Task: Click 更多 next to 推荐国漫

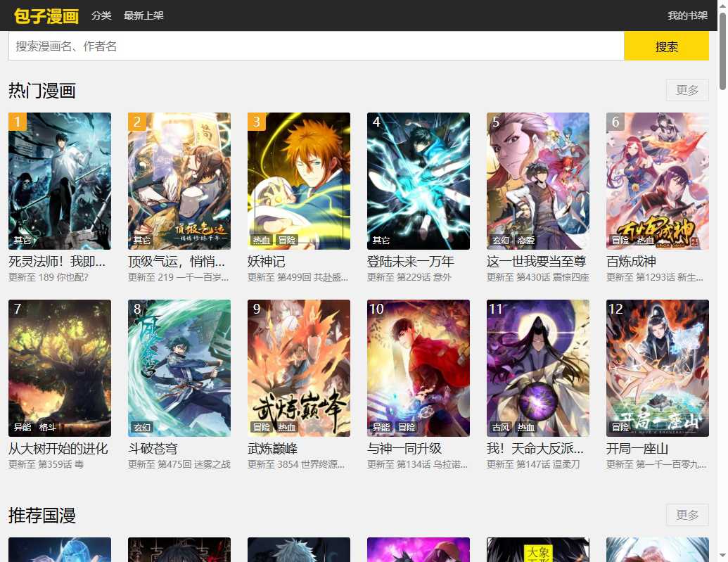Action: 687,515
